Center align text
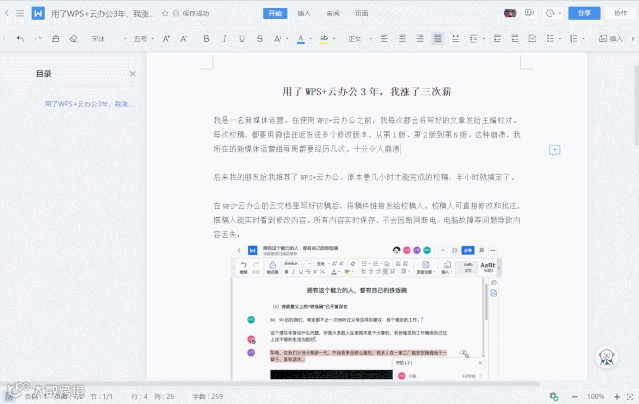Image resolution: width=639 pixels, height=404 pixels. [402, 39]
